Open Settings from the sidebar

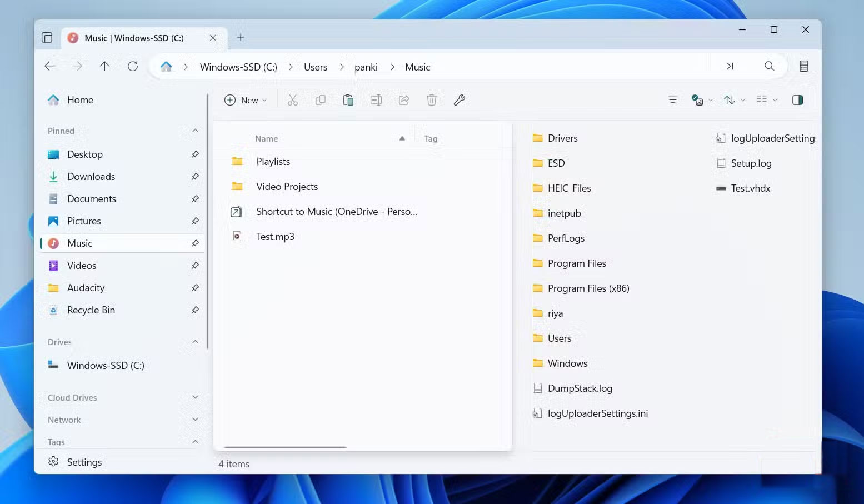(84, 462)
